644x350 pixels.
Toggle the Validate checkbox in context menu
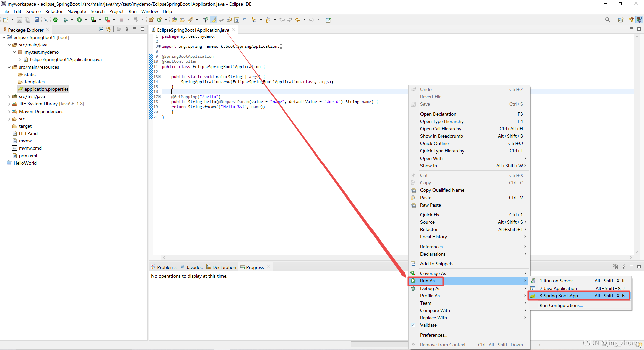413,325
